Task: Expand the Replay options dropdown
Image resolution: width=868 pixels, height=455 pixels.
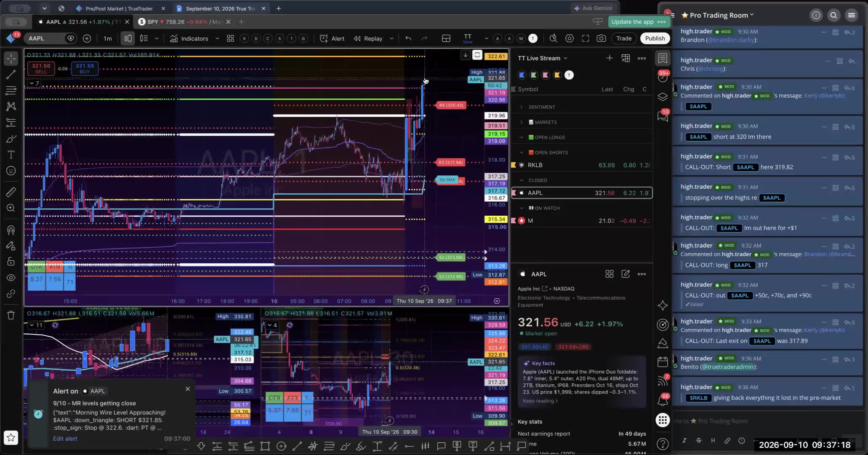Action: 391,38
